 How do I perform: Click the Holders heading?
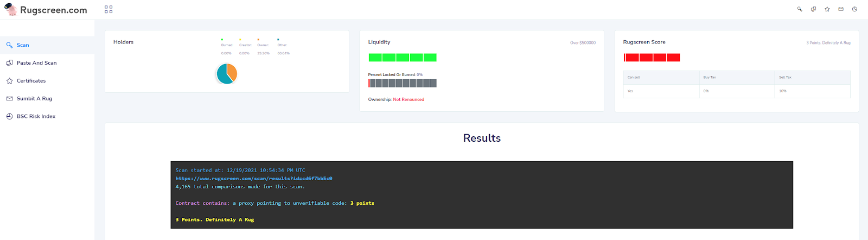pos(123,42)
